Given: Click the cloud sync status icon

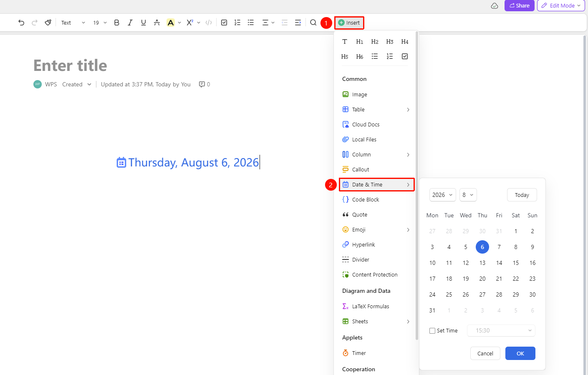Looking at the screenshot, I should [495, 6].
